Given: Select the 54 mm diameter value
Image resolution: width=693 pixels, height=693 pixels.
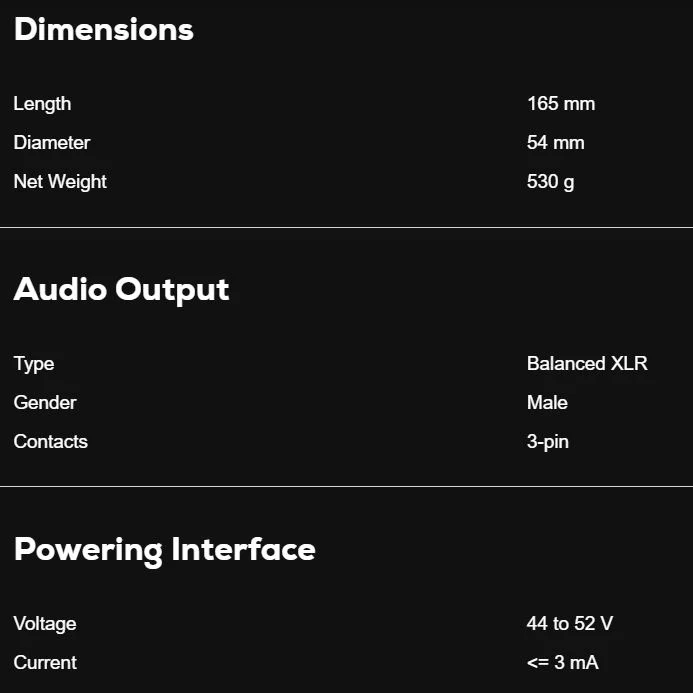Looking at the screenshot, I should 556,143.
